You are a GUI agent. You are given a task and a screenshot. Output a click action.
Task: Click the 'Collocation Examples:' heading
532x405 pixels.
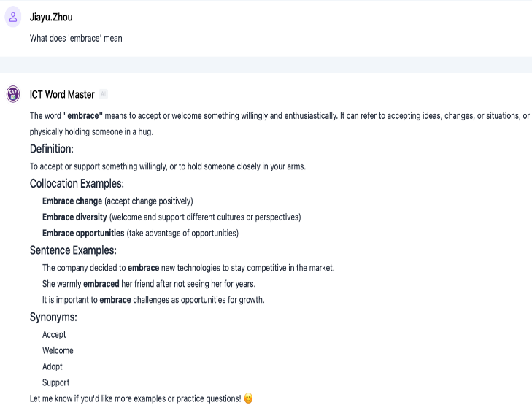tap(77, 183)
